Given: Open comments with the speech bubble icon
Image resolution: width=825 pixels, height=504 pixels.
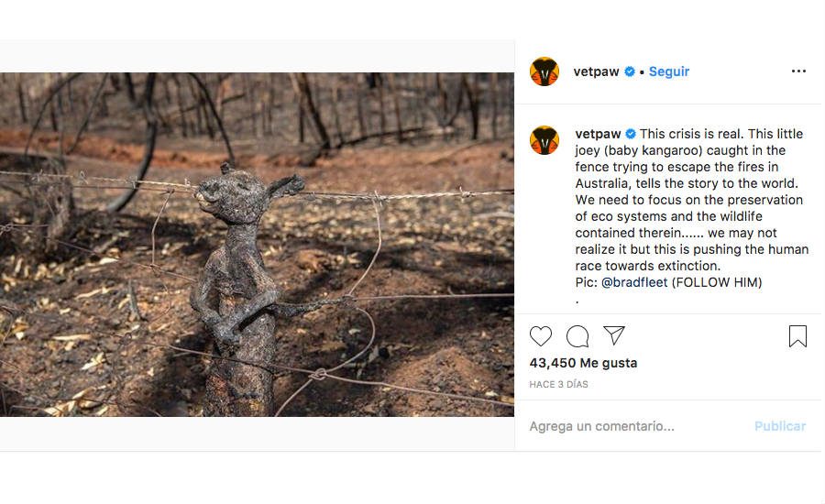Looking at the screenshot, I should pos(577,336).
